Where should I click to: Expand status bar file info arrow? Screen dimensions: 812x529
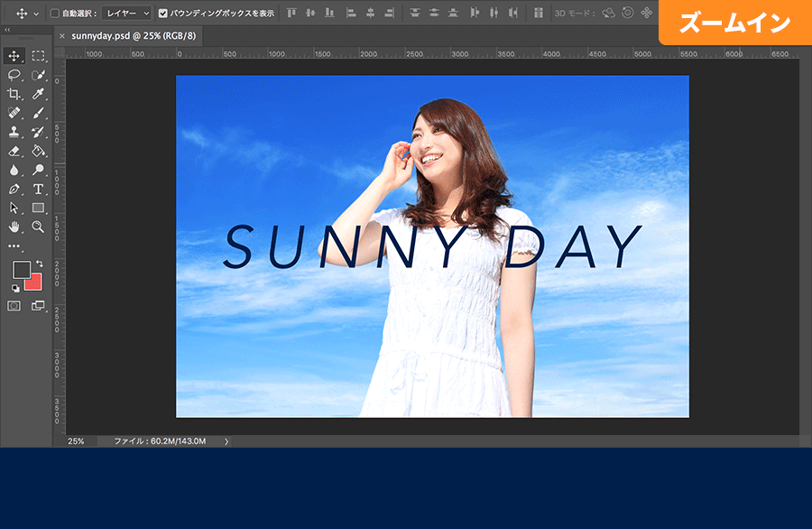(226, 441)
